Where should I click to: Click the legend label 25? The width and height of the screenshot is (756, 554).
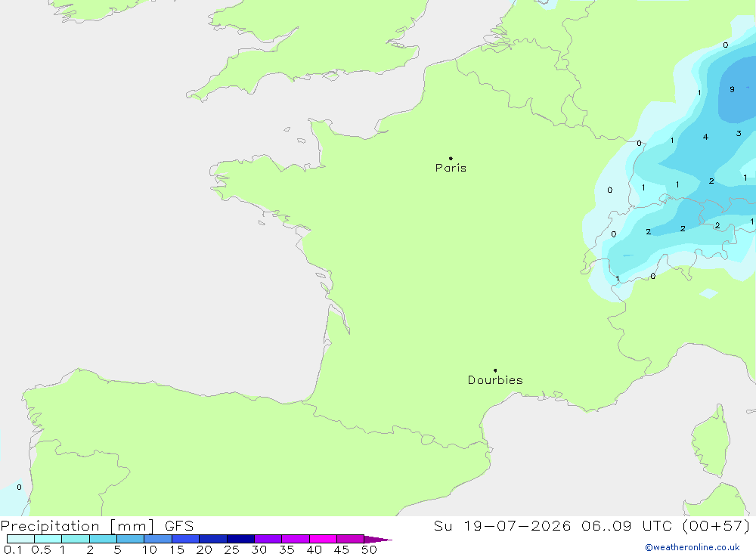[232, 549]
